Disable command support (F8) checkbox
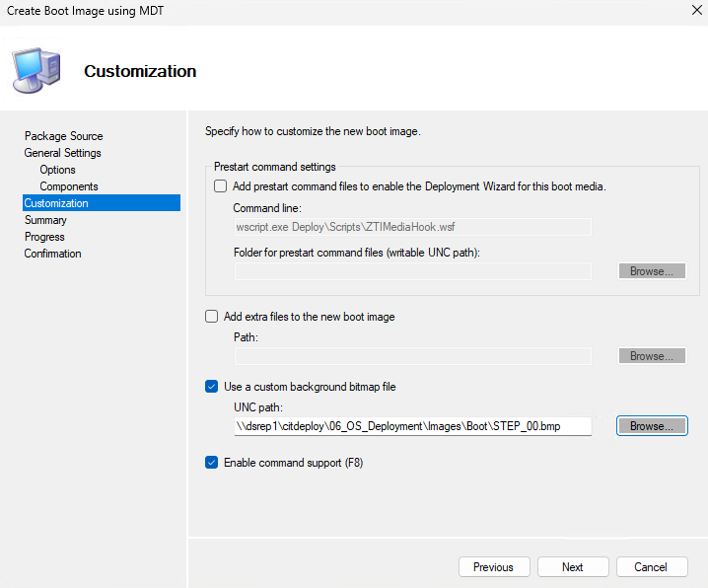The image size is (708, 588). pos(211,462)
